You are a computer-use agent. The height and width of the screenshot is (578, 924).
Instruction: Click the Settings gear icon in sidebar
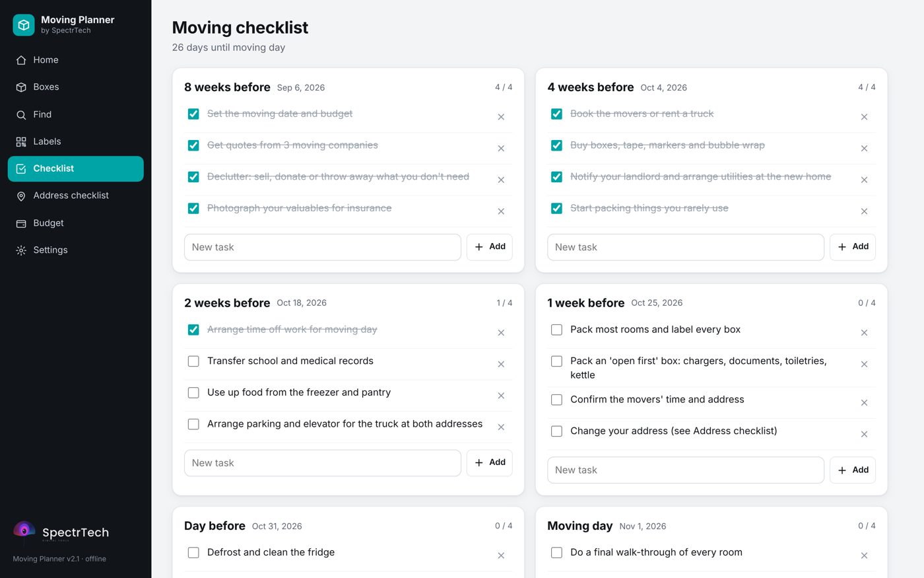21,250
